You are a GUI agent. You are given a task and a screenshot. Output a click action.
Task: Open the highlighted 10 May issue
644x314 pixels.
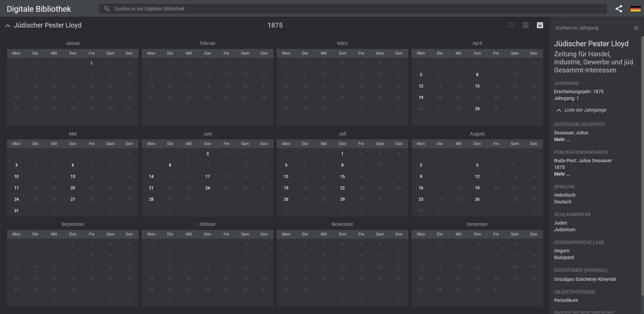click(16, 177)
